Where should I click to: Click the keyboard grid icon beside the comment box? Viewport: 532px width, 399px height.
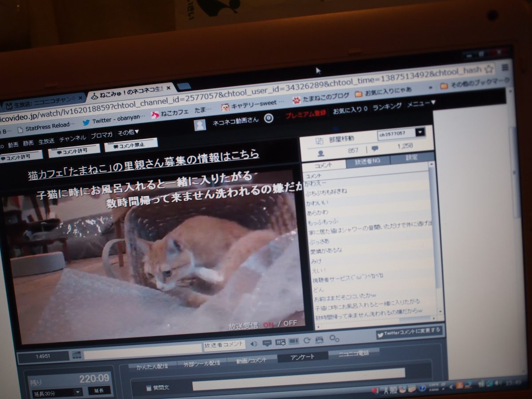[76, 355]
